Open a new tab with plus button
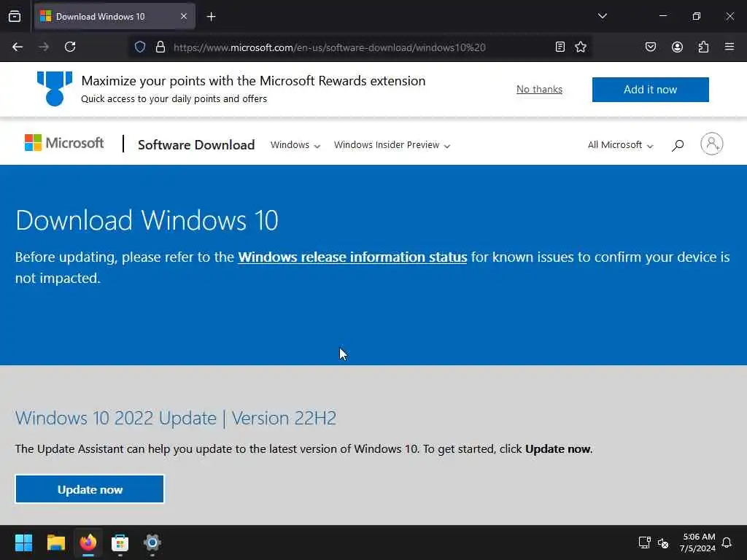747x560 pixels. 211,17
